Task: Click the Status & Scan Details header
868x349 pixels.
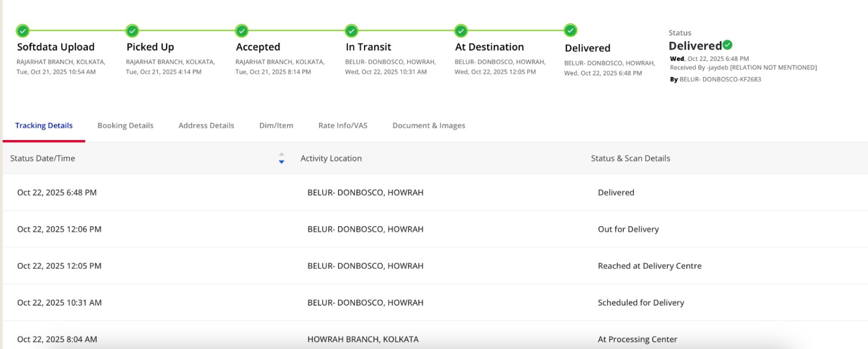Action: (630, 158)
